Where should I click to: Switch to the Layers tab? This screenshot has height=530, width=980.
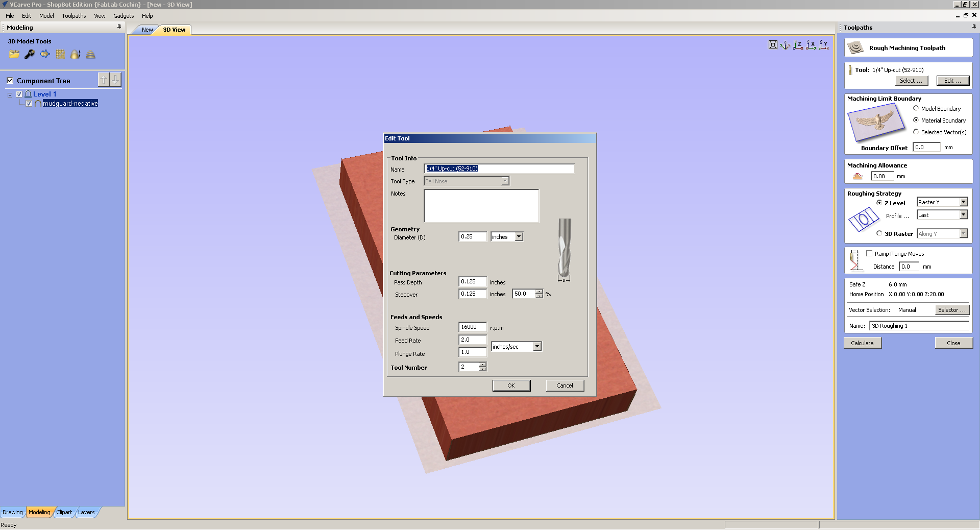click(x=86, y=512)
